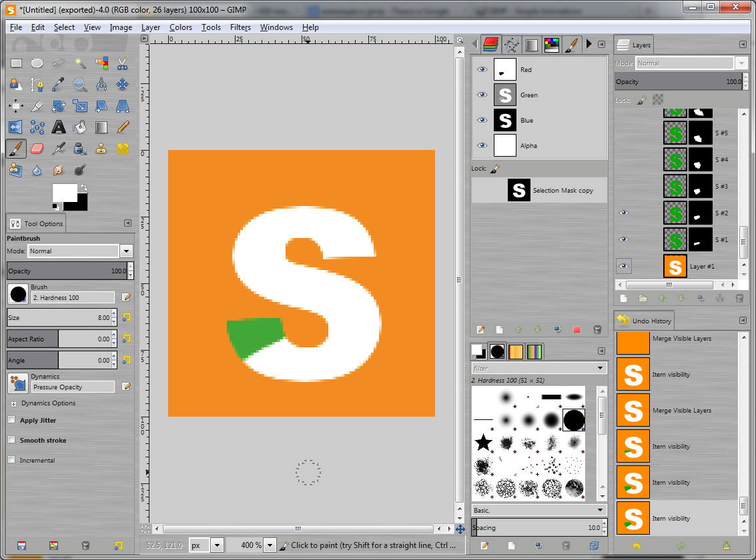Edit the Pressure Opacity dynamics

point(126,387)
